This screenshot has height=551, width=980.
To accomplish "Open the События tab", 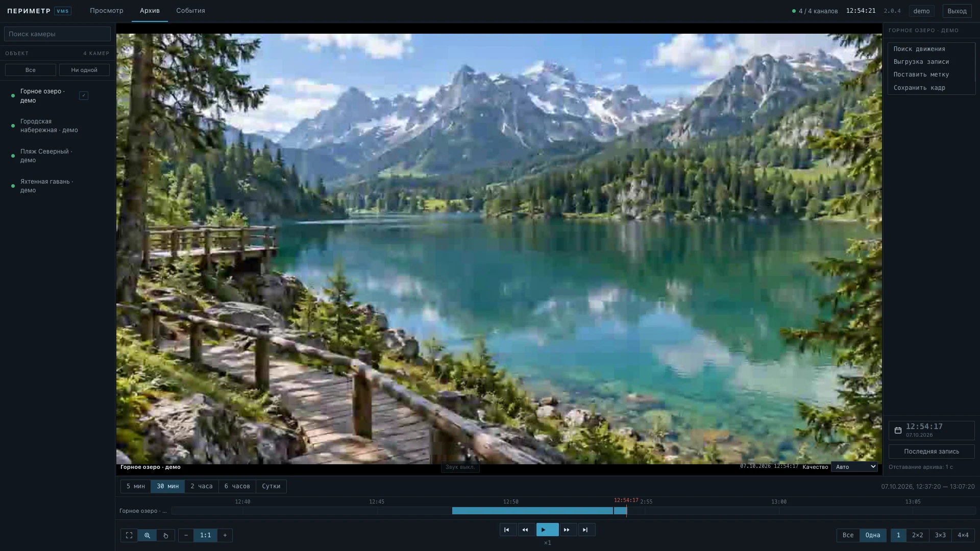I will (190, 11).
